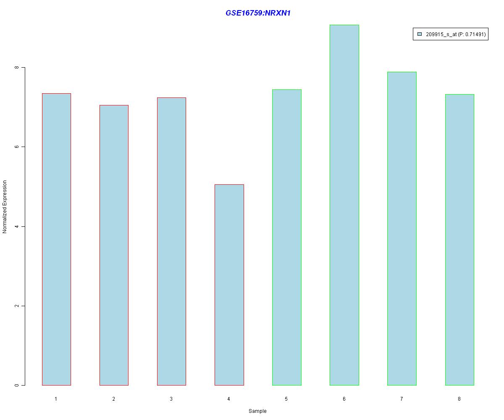Select the bar for sample 2
Viewport: 504px width, 420px height.
tap(114, 245)
